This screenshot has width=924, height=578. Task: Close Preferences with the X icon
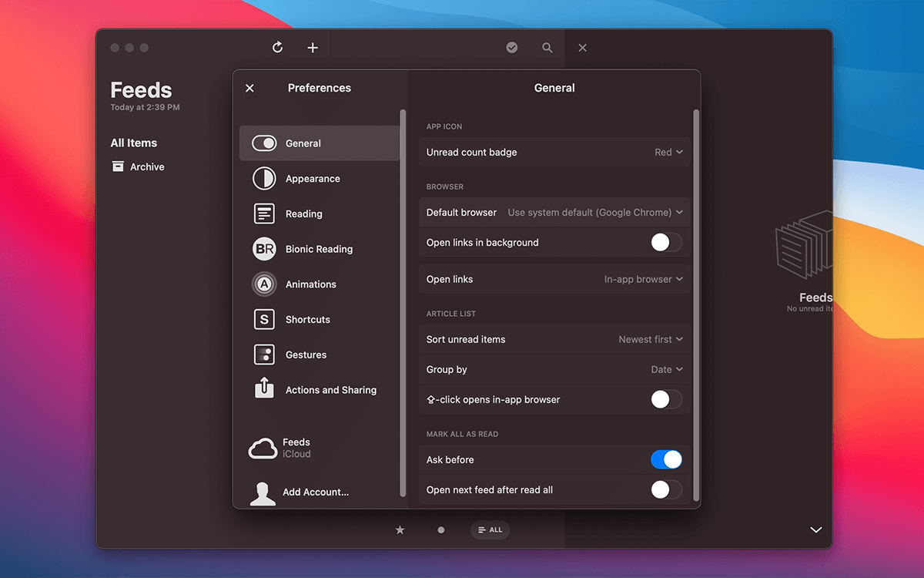[x=249, y=89]
